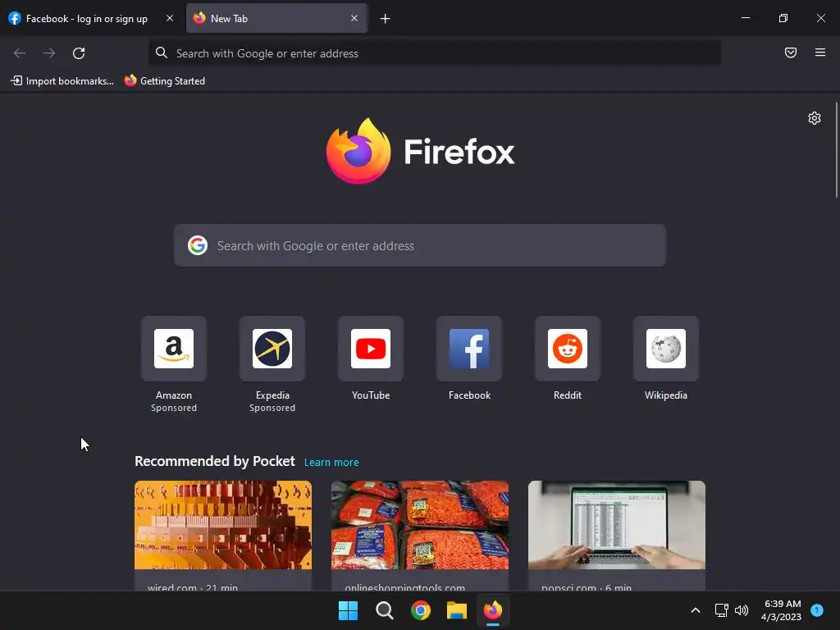Open network status tray icon

click(x=722, y=610)
